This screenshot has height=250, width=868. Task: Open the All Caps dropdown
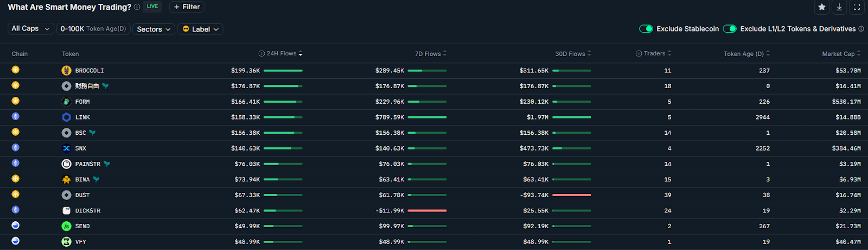[x=30, y=29]
